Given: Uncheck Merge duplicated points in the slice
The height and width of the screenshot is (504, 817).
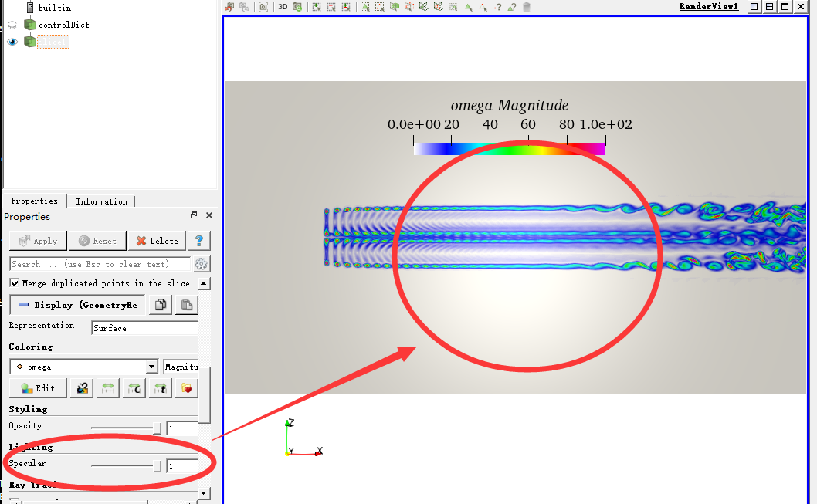Looking at the screenshot, I should pos(15,283).
